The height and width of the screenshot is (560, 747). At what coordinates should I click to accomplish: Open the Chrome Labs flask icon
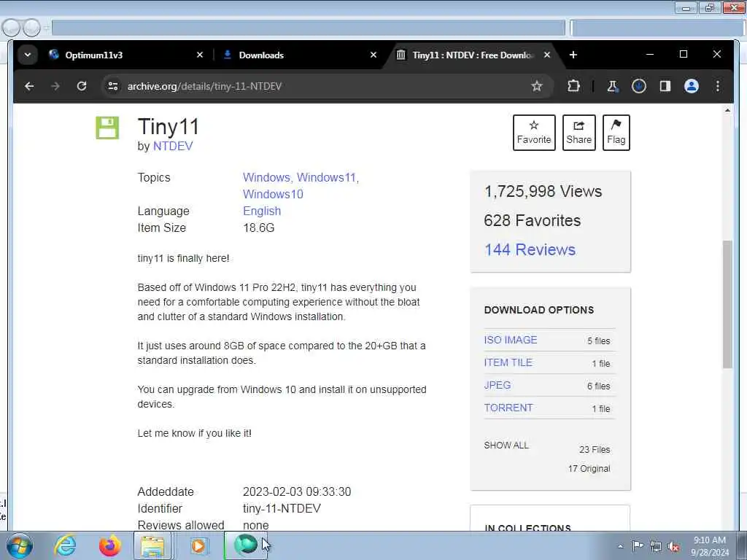[612, 86]
